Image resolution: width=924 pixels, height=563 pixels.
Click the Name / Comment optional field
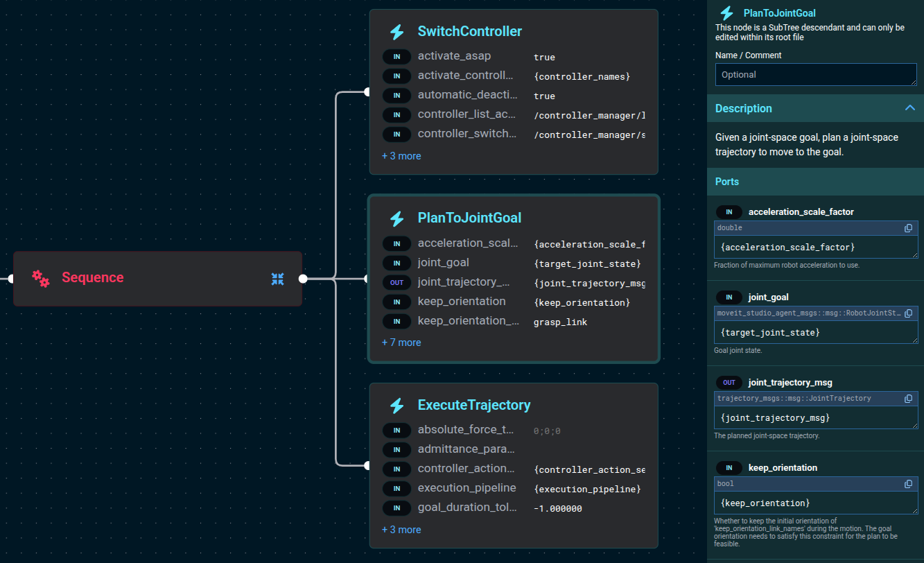pos(815,75)
